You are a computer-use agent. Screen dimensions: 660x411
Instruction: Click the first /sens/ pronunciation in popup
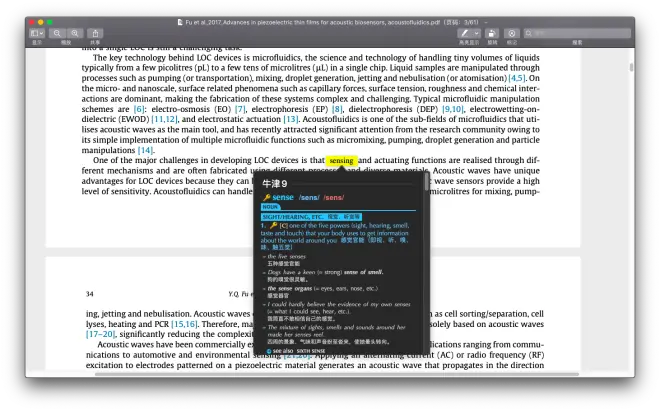click(x=309, y=197)
